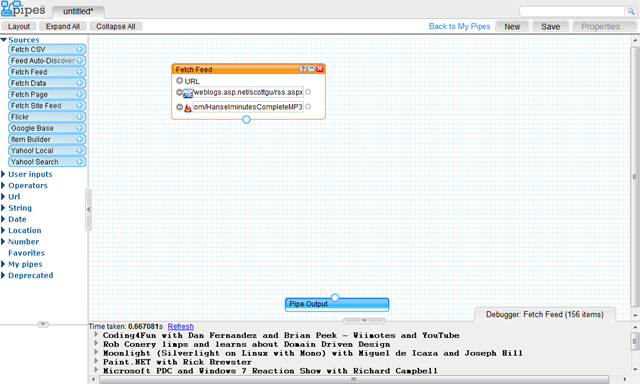Collapse the Sources section
This screenshot has width=640, height=384.
click(x=4, y=40)
